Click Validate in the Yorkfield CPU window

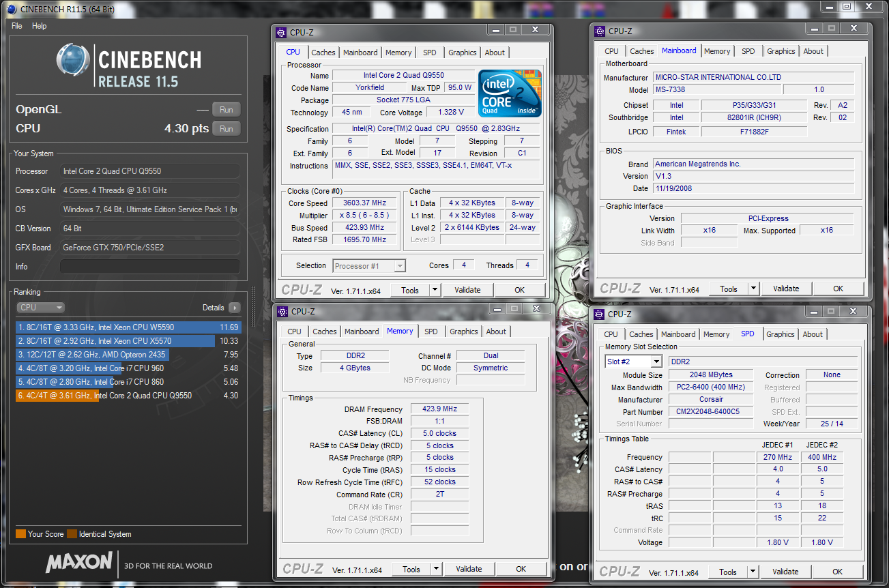tap(467, 290)
